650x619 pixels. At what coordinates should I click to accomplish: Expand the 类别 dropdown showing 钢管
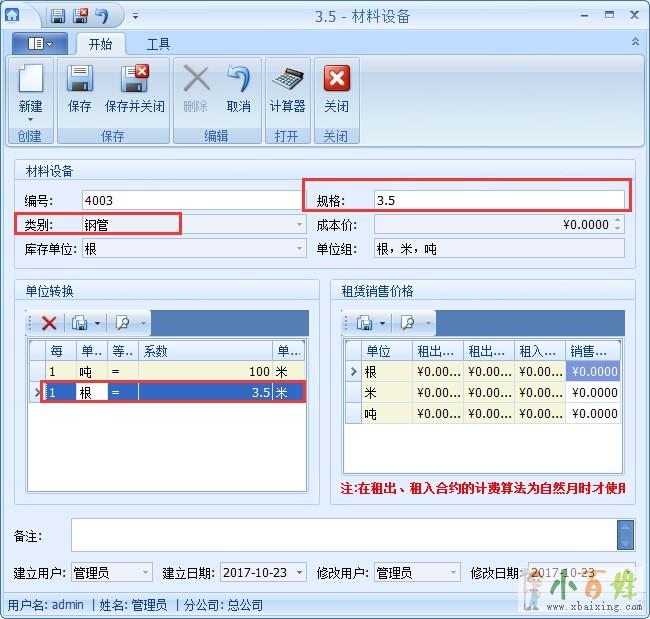pos(299,225)
